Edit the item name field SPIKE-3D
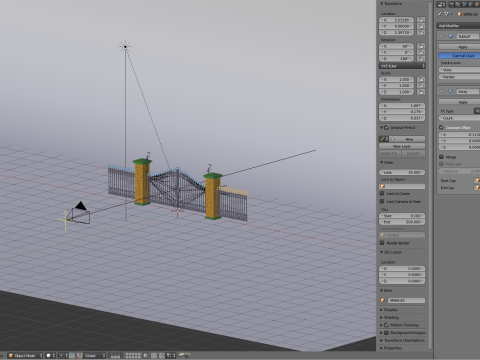Viewport: 480px width, 360px height. pos(406,300)
